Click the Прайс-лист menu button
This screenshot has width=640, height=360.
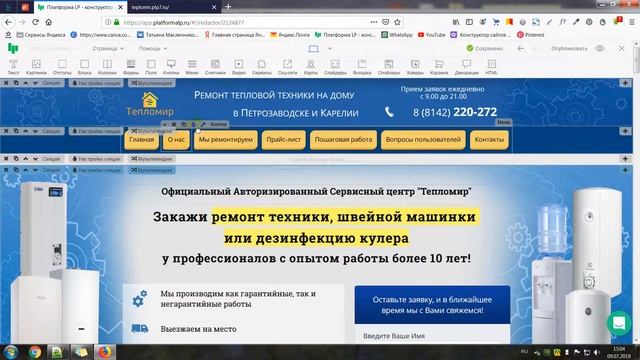(x=284, y=140)
